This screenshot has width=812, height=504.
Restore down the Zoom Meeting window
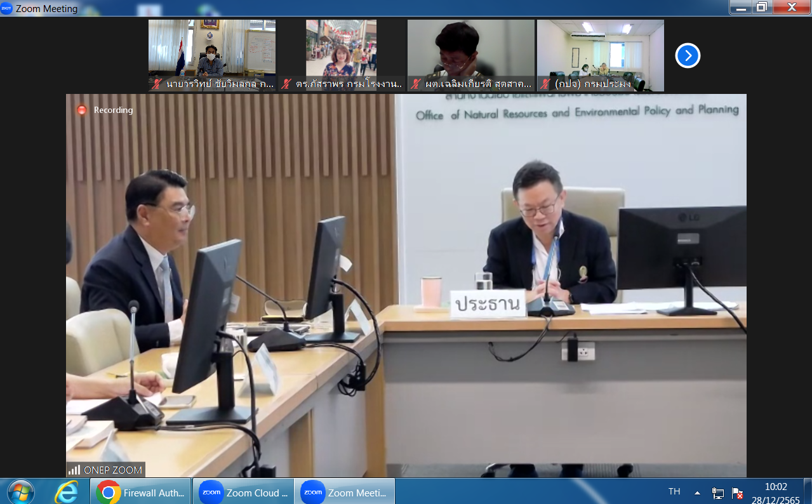(x=762, y=8)
